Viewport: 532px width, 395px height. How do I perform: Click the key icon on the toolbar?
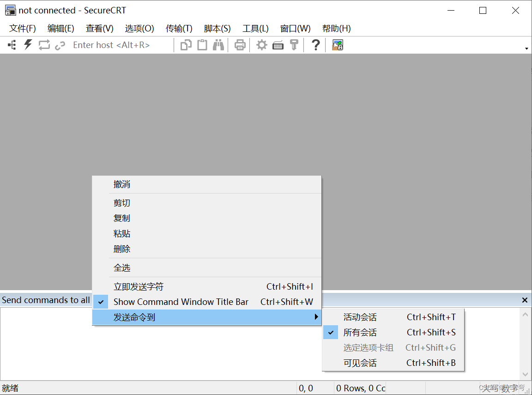point(294,45)
